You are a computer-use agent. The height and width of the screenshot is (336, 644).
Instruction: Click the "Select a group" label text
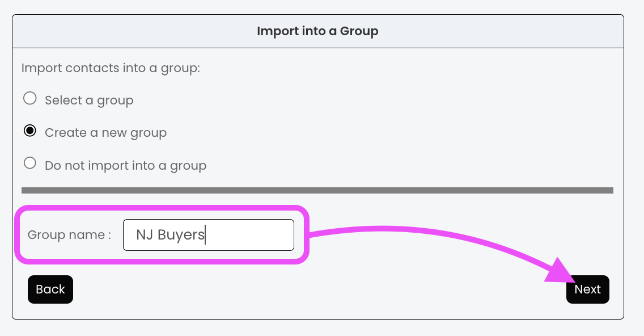89,100
